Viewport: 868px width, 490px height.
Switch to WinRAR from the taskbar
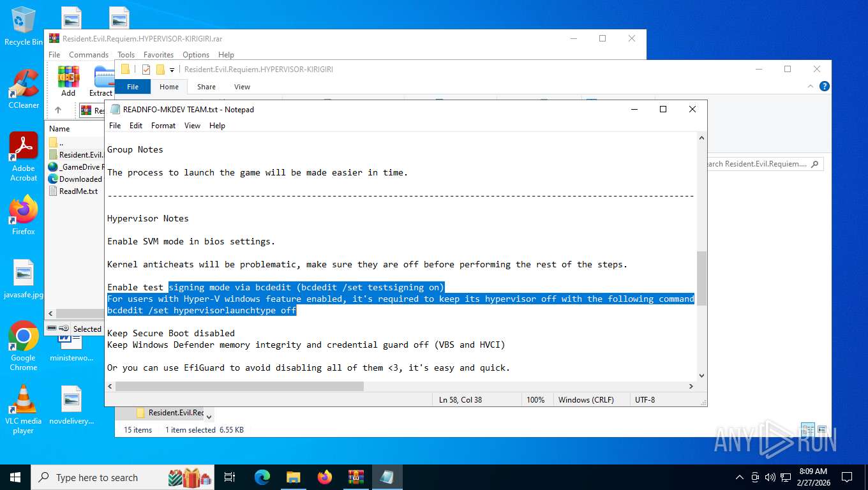[355, 477]
